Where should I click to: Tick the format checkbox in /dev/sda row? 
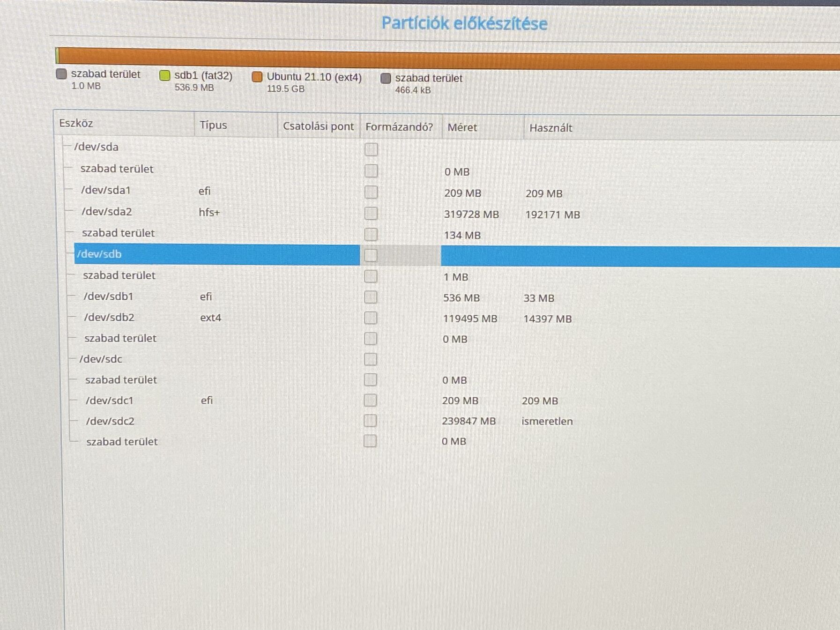(371, 149)
